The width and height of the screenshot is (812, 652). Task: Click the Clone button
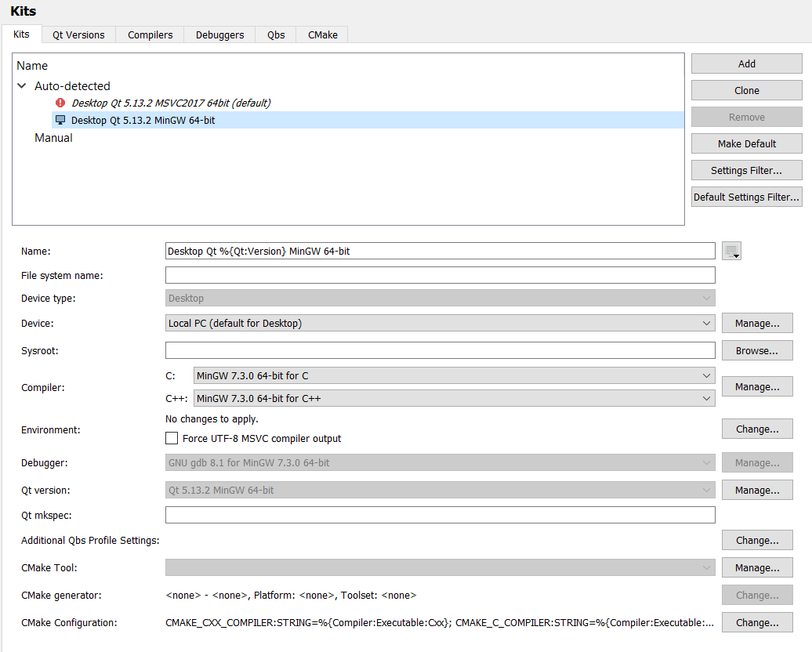pyautogui.click(x=747, y=91)
